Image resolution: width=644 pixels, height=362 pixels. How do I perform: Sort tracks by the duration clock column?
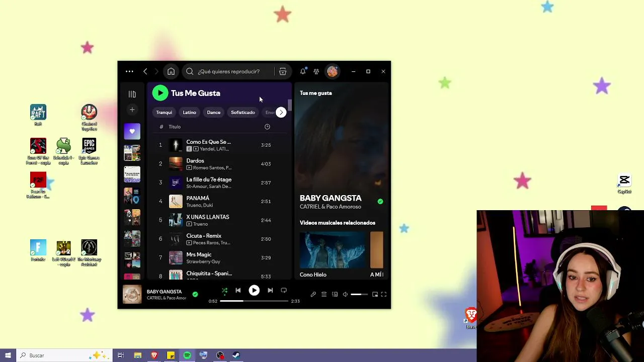(267, 127)
